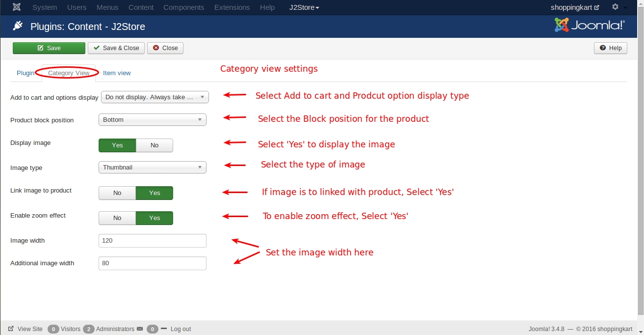Click the green Save button
This screenshot has width=644, height=335.
coord(49,48)
